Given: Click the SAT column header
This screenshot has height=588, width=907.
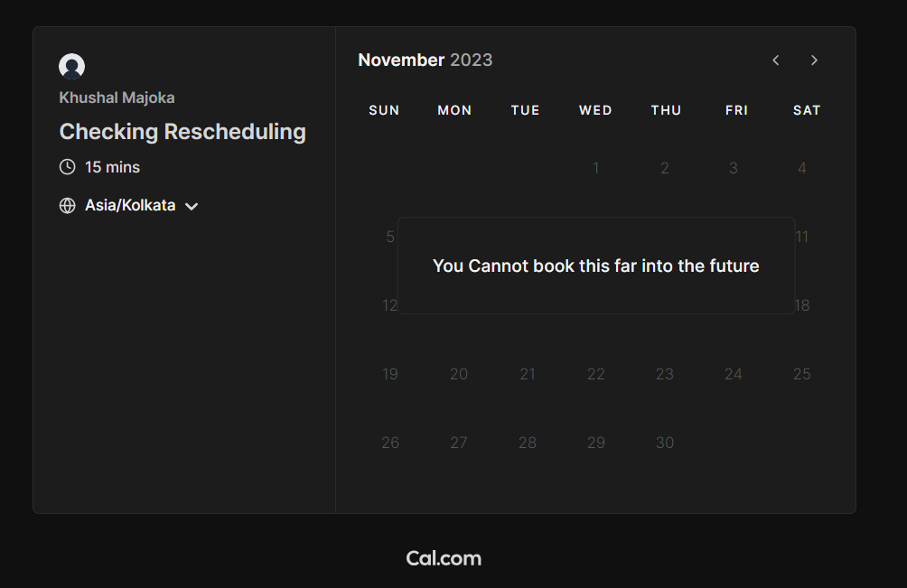Looking at the screenshot, I should click(x=806, y=109).
